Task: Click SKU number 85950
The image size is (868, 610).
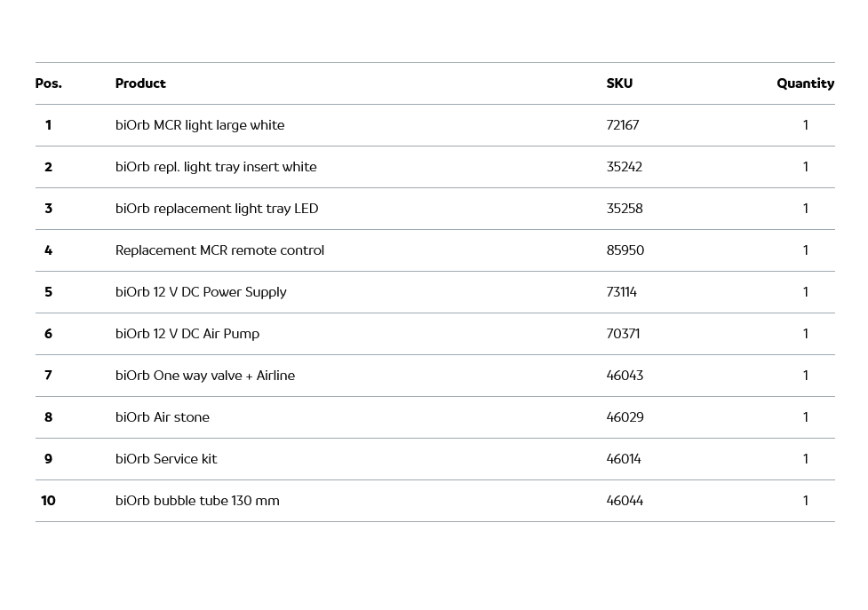Action: (x=625, y=250)
